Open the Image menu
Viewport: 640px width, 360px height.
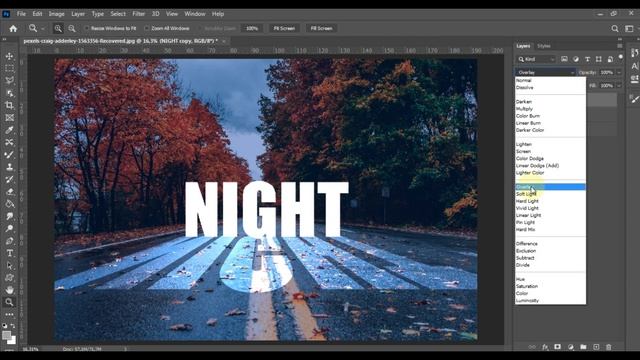[x=57, y=14]
